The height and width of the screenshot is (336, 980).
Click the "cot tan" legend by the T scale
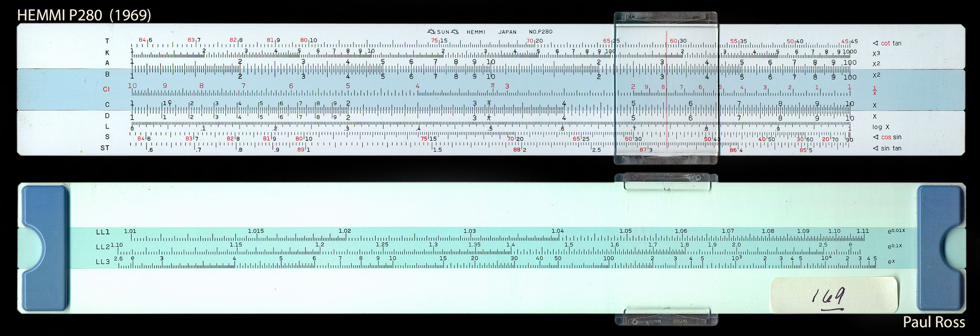887,43
